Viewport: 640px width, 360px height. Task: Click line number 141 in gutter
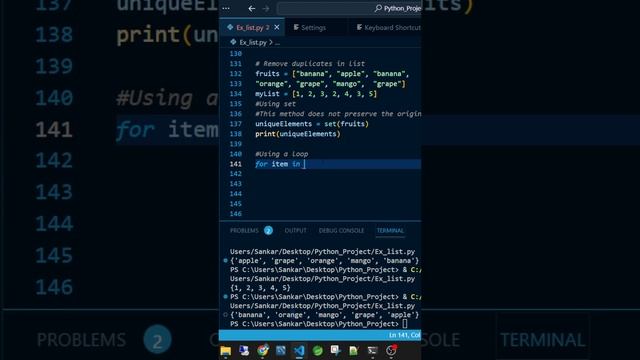coord(236,164)
